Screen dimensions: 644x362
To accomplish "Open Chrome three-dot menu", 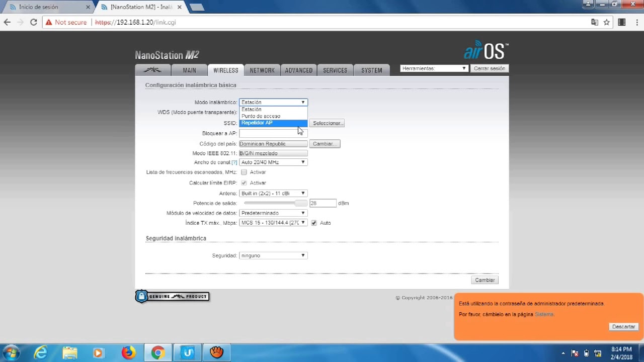I will click(x=636, y=22).
